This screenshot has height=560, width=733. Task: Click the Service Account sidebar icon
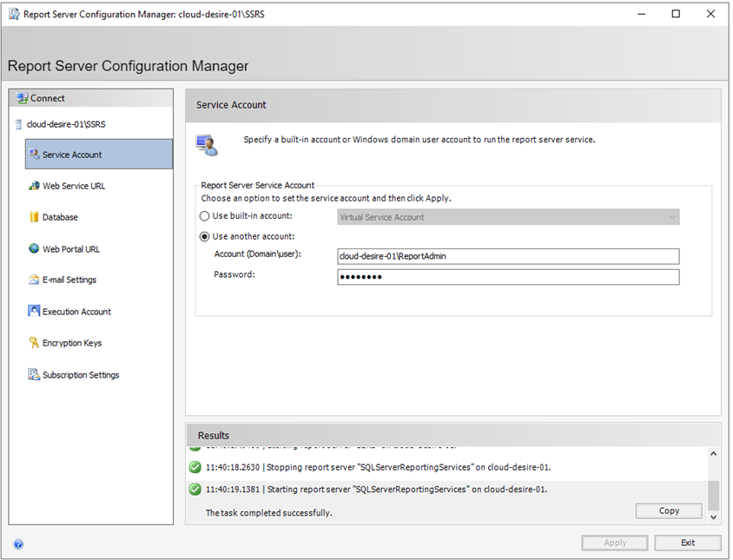click(34, 155)
